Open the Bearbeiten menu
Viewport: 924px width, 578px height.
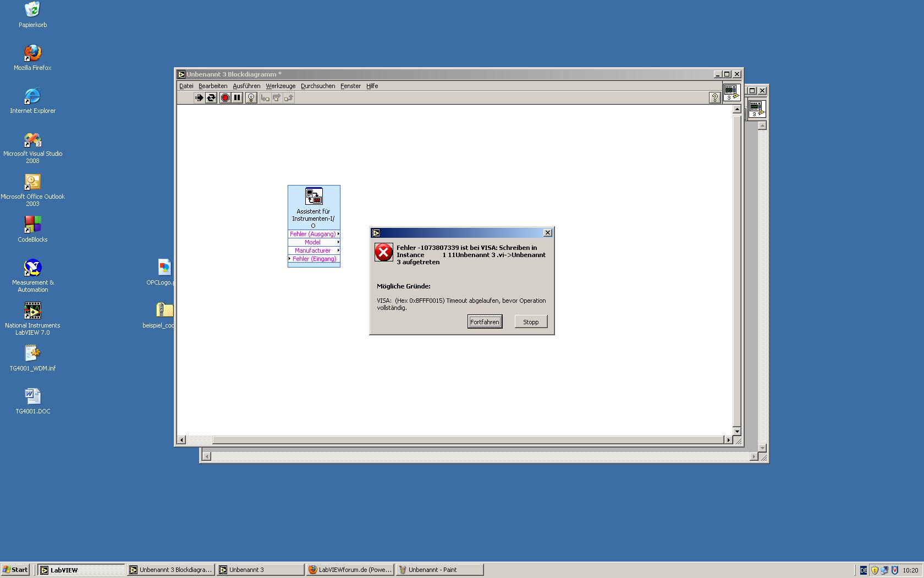(213, 86)
